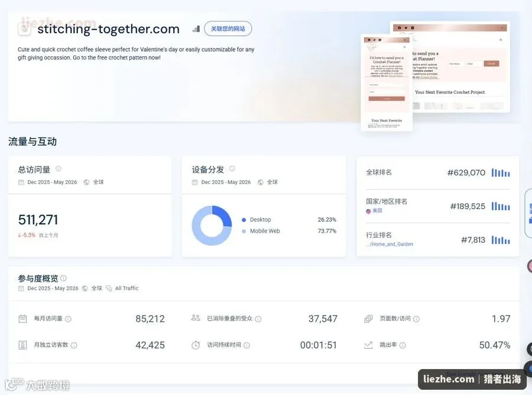Click the info icon next to 跳出率
Screen dimensions: 532x395
pos(403,345)
